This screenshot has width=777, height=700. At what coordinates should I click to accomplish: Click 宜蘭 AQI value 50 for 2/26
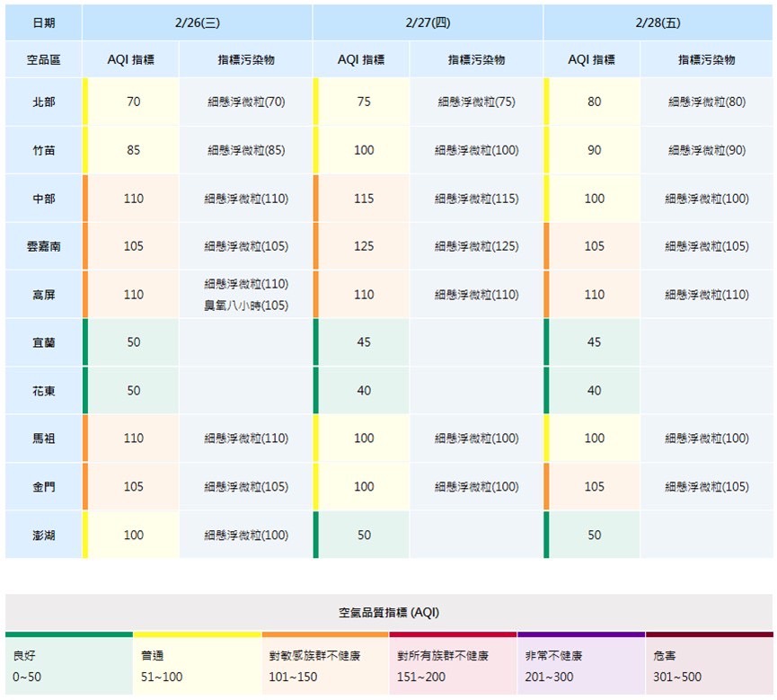[x=133, y=342]
